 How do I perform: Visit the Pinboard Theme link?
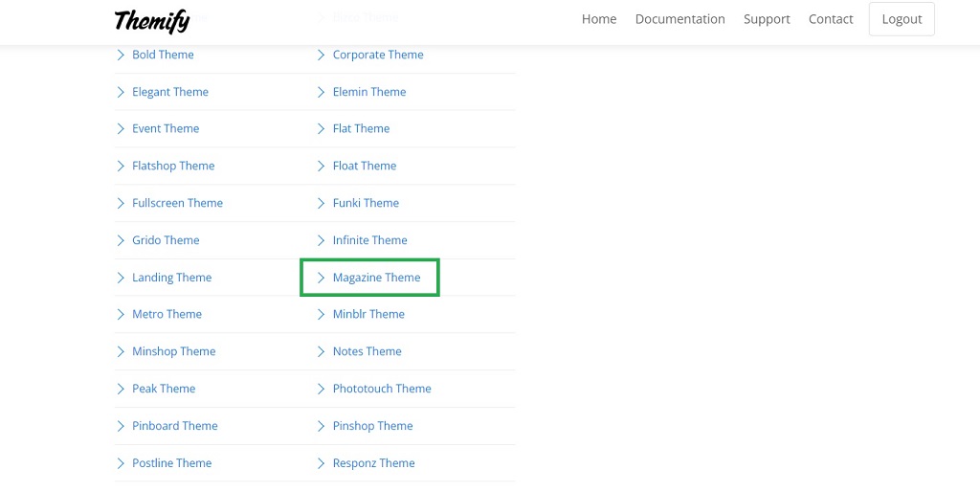point(175,426)
